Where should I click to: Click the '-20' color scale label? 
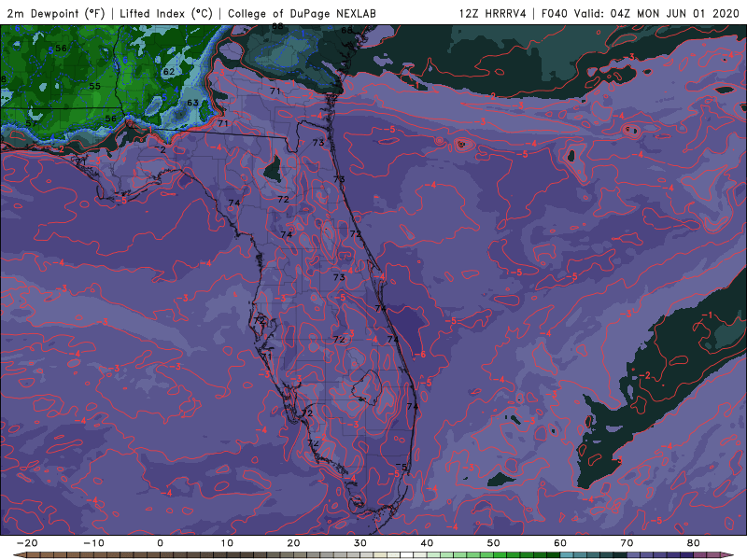click(x=27, y=543)
